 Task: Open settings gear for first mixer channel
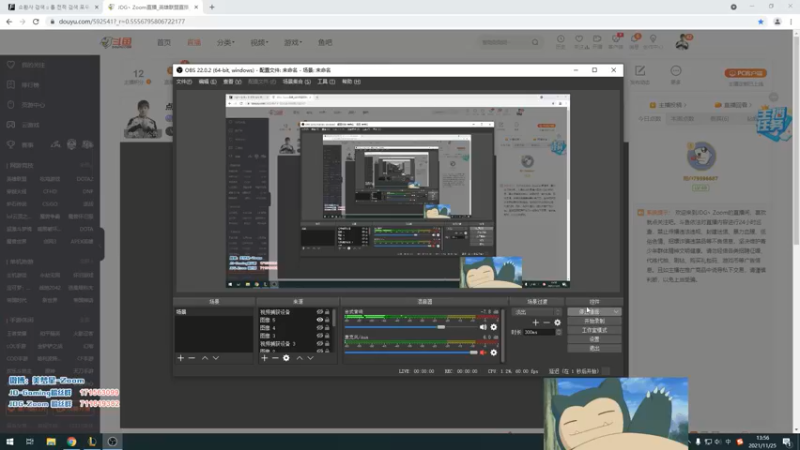[x=493, y=327]
